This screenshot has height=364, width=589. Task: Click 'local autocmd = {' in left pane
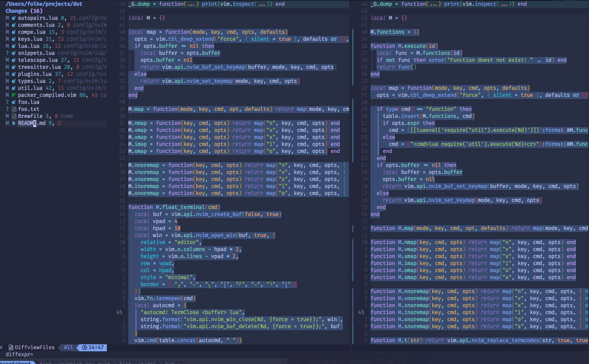(x=161, y=305)
